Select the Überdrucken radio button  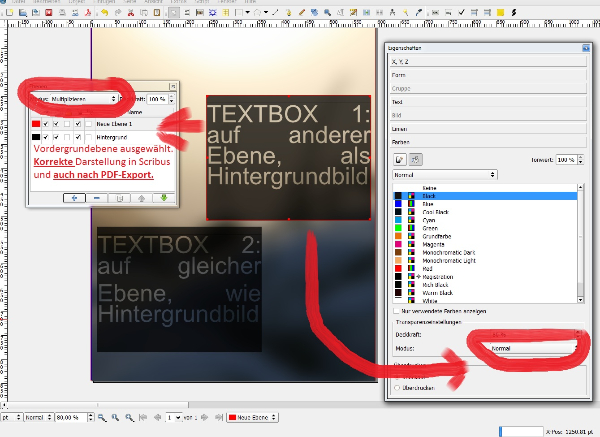pos(396,386)
